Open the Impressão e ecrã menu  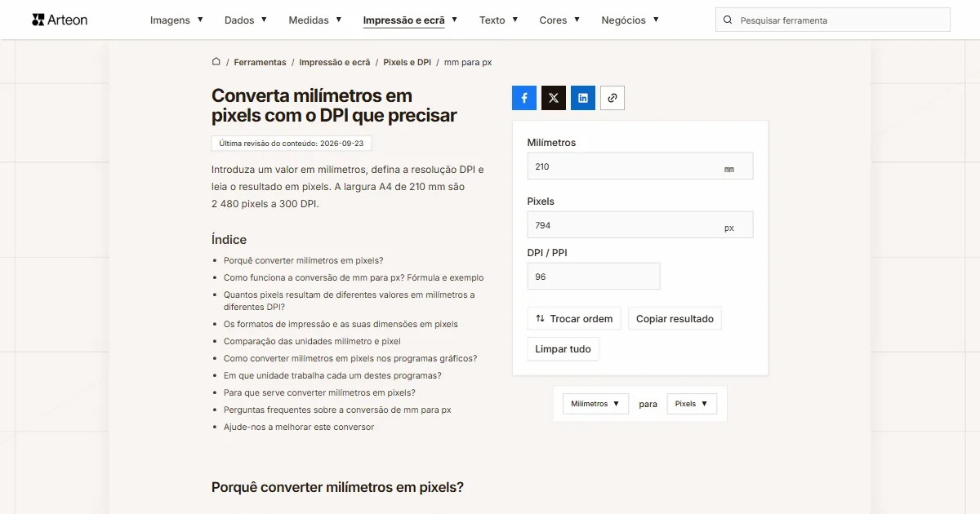(x=410, y=20)
